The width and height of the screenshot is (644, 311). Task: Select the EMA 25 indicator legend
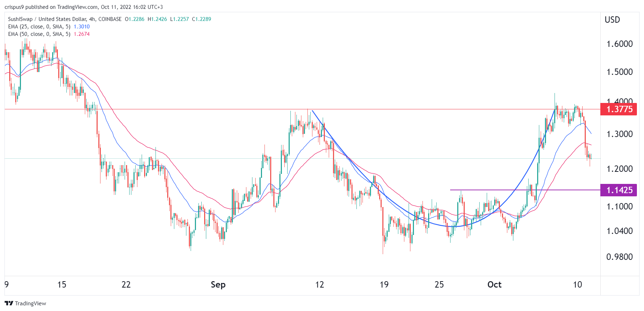coord(49,27)
